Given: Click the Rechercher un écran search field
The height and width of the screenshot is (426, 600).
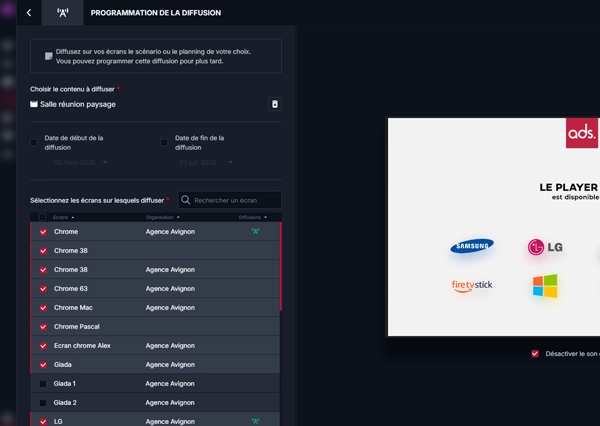Looking at the screenshot, I should pyautogui.click(x=230, y=200).
